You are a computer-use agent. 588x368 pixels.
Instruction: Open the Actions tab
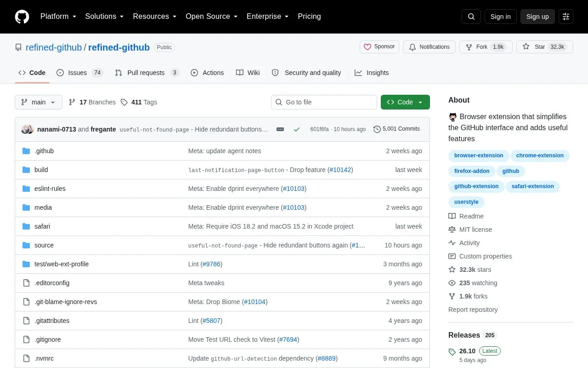tap(207, 73)
